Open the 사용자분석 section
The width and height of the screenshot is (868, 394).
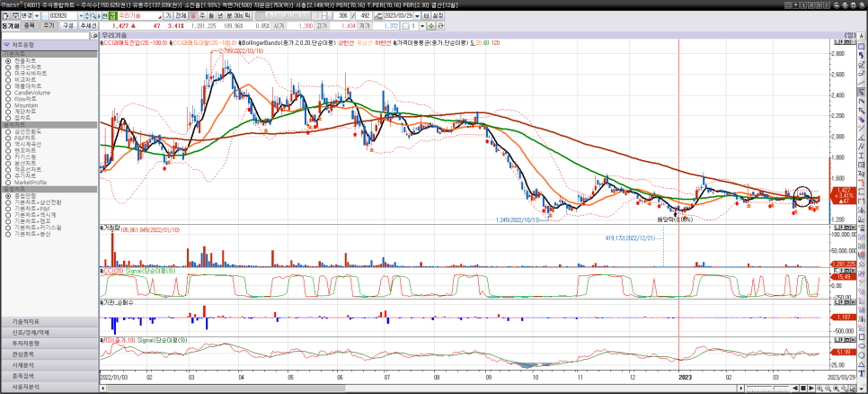[x=49, y=387]
